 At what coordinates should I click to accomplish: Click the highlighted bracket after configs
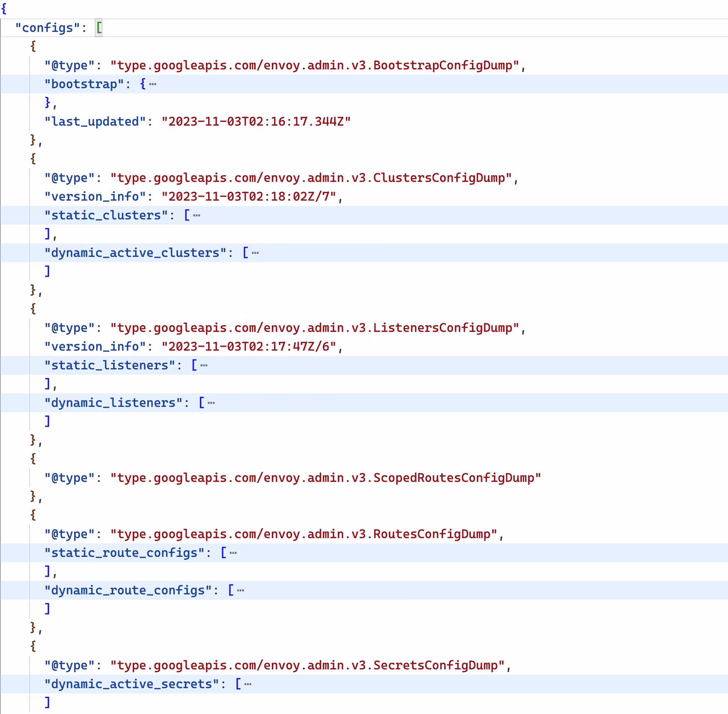click(x=99, y=28)
